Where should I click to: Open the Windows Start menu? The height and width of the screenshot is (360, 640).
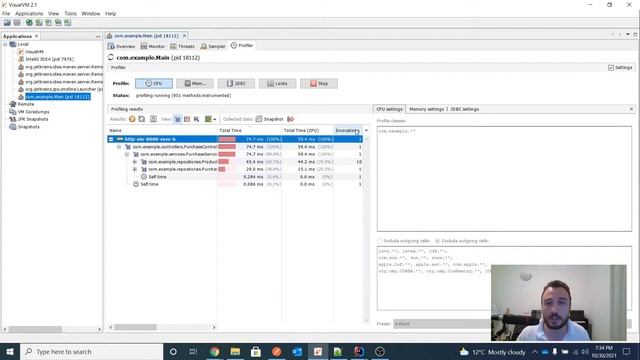(x=10, y=351)
